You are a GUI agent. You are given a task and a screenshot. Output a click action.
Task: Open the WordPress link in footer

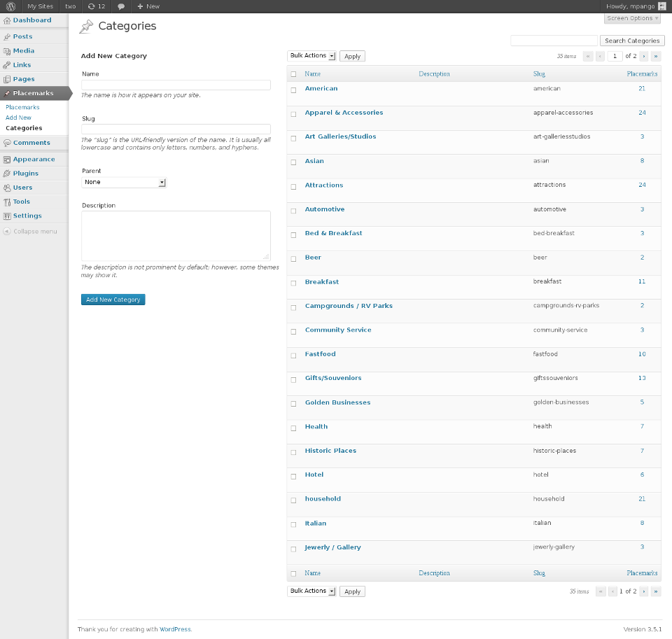coord(175,629)
